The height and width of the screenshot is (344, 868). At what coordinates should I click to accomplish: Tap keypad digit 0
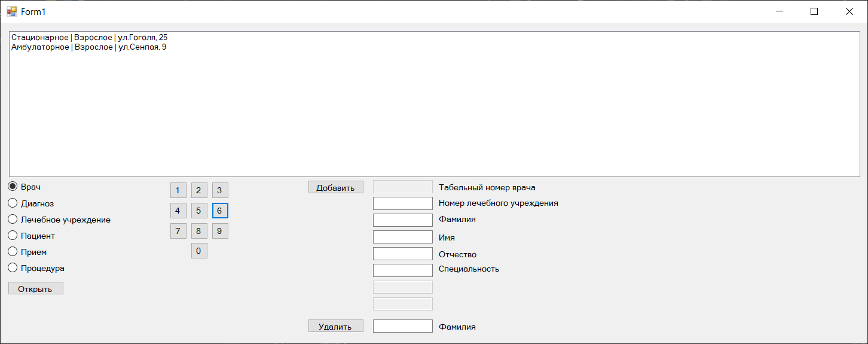tap(199, 251)
